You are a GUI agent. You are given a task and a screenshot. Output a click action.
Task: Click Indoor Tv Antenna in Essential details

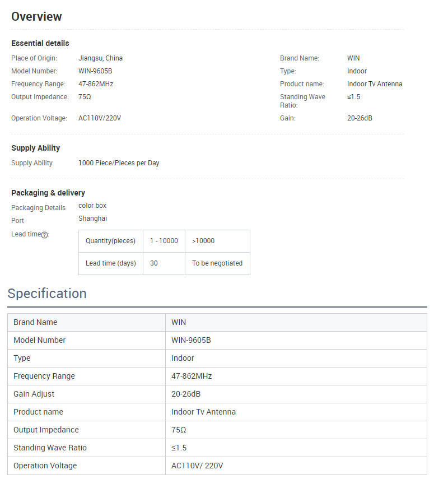(x=375, y=84)
